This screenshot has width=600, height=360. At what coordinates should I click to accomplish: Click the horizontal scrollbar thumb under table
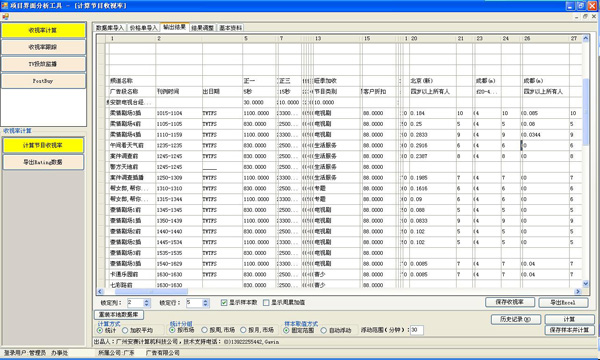point(151,292)
